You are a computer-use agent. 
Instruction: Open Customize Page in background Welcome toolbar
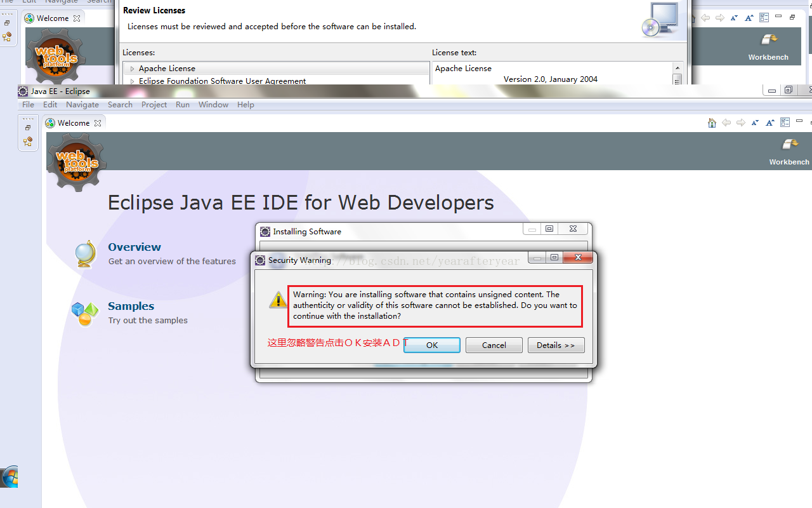click(764, 17)
